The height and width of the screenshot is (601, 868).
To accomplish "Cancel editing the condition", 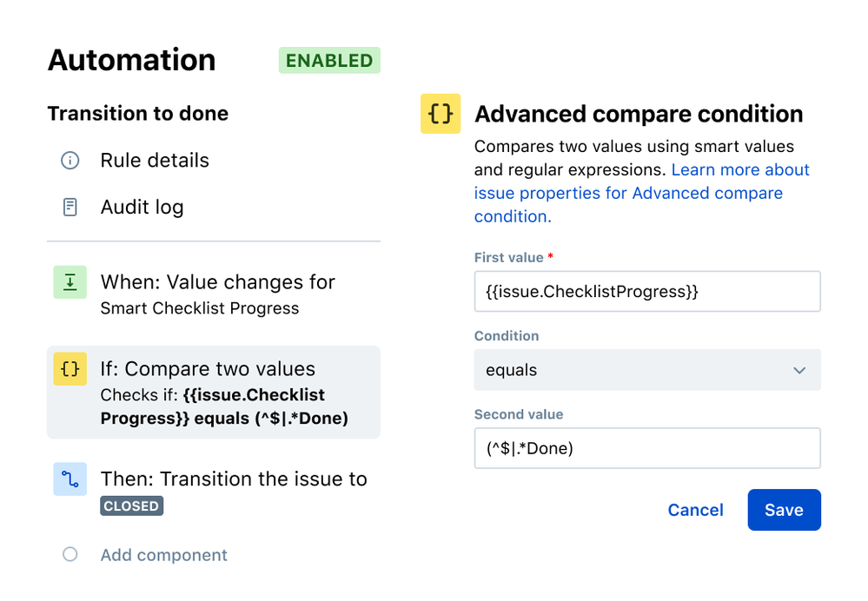I will tap(695, 510).
